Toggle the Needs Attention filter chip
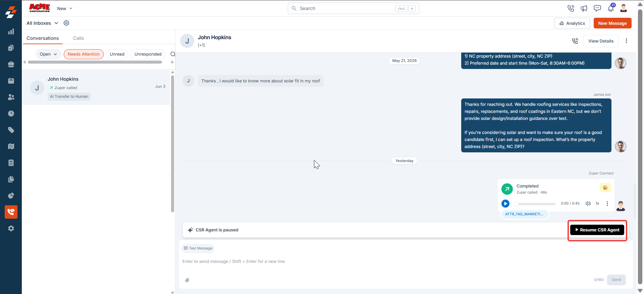This screenshot has height=294, width=644. [x=84, y=54]
